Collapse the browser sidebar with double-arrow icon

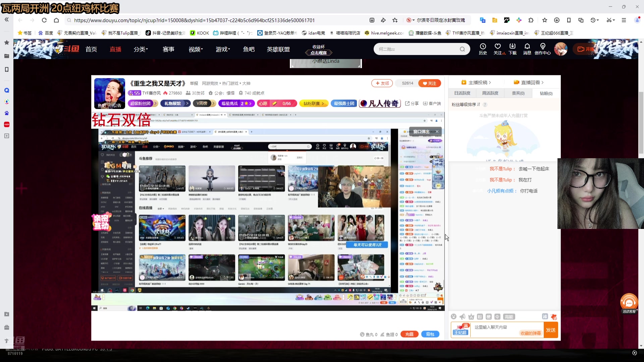(x=6, y=20)
